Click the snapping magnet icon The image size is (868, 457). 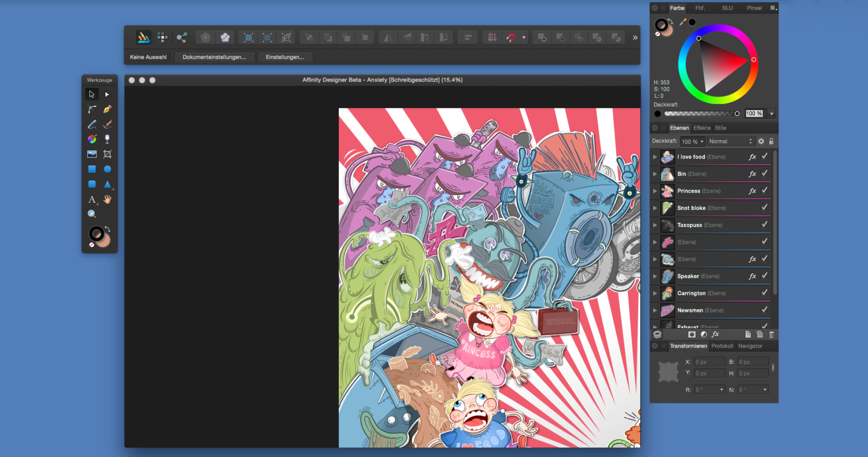[511, 37]
